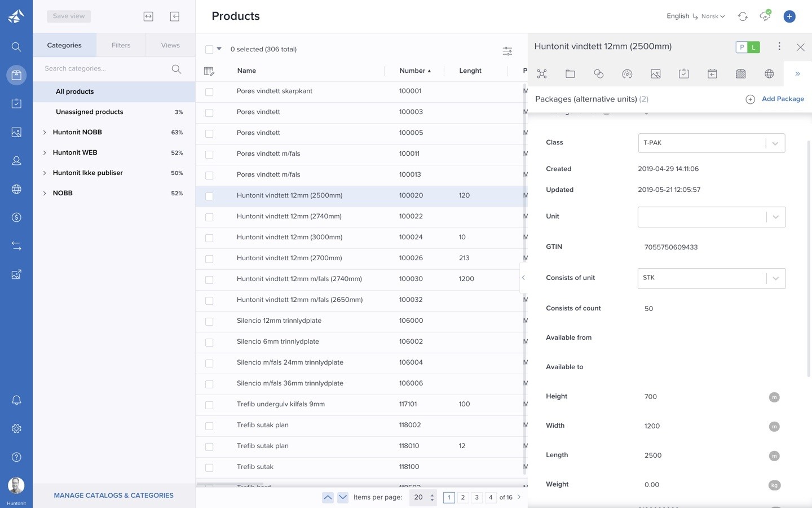Open the help question mark icon
This screenshot has width=812, height=508.
coord(16,457)
